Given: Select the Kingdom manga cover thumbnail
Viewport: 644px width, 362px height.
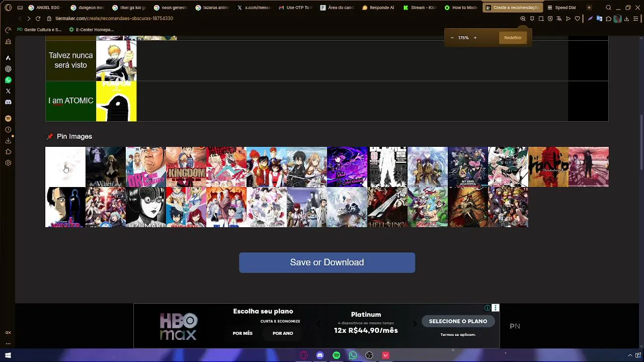Looking at the screenshot, I should tap(186, 167).
